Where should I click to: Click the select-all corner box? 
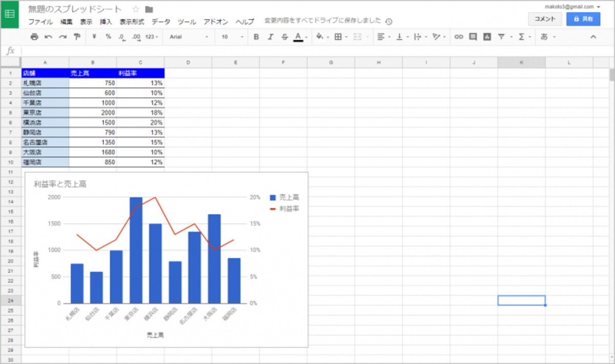[x=11, y=62]
